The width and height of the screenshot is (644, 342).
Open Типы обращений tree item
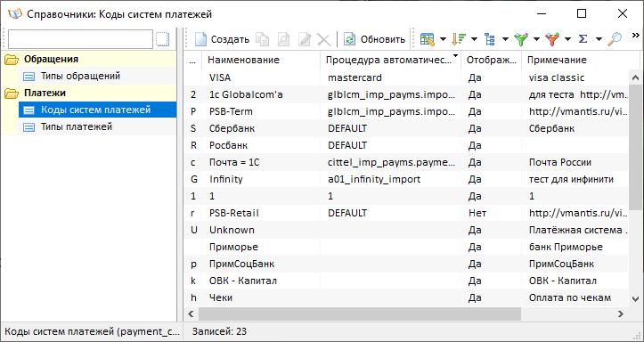[80, 76]
